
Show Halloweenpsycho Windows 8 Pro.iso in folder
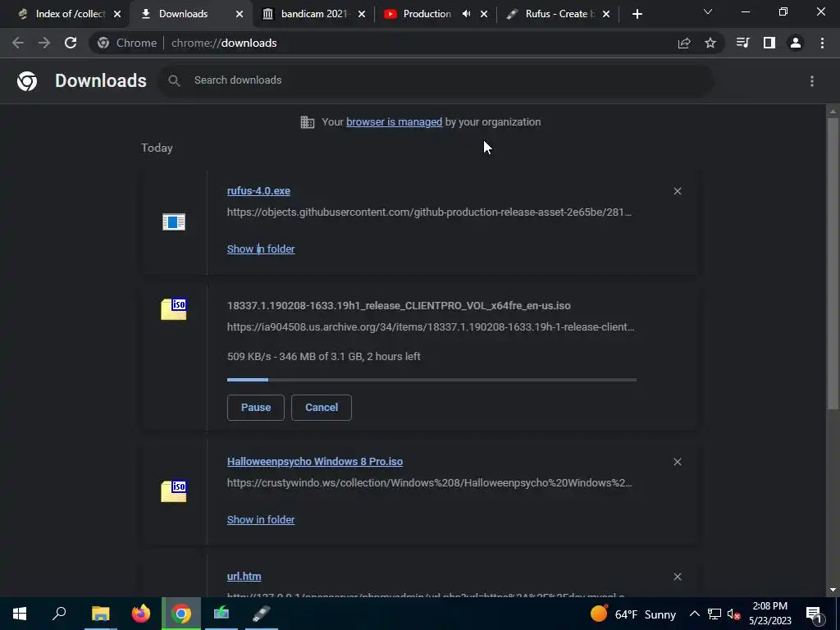click(260, 519)
